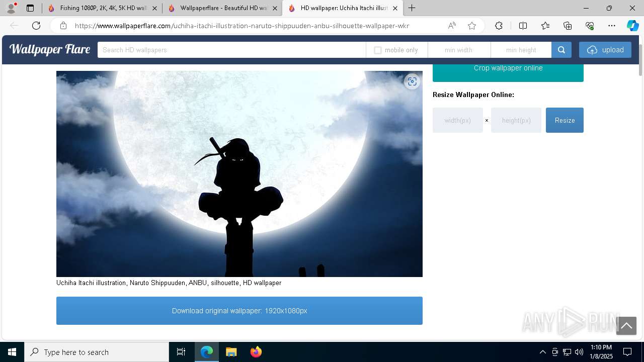Open the Uchiha Itachi wallpaper image
The height and width of the screenshot is (362, 644).
(x=239, y=174)
